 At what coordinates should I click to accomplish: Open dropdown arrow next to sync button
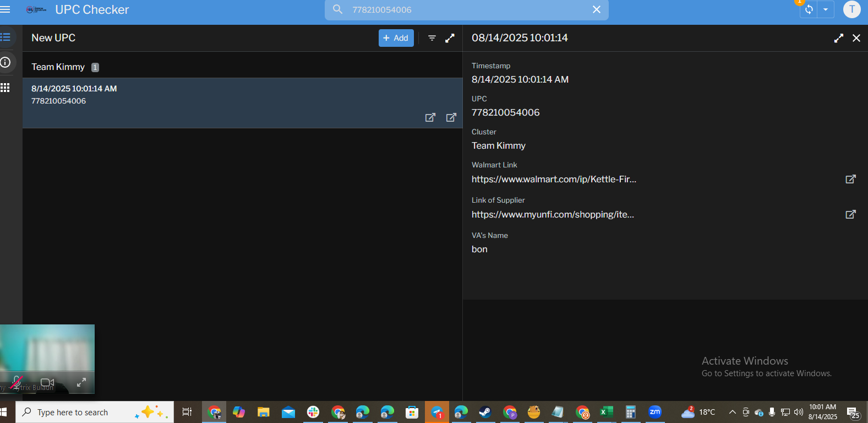pyautogui.click(x=826, y=9)
